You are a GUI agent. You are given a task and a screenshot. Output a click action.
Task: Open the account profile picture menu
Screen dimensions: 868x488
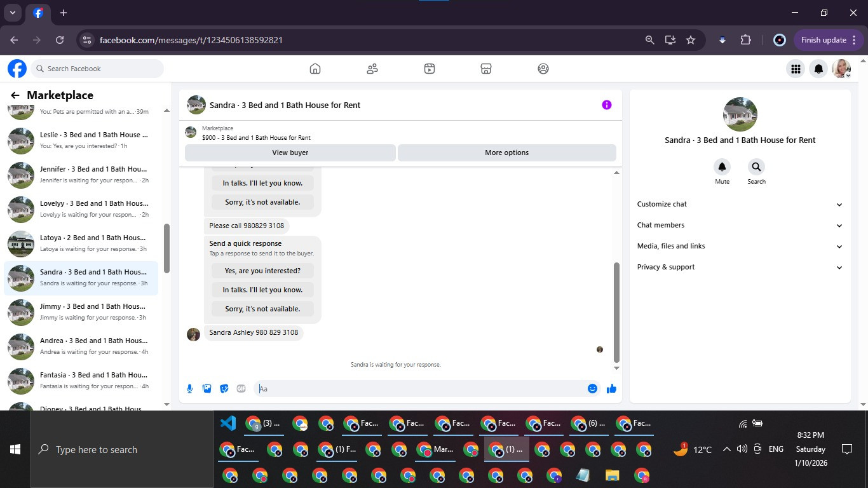(842, 69)
